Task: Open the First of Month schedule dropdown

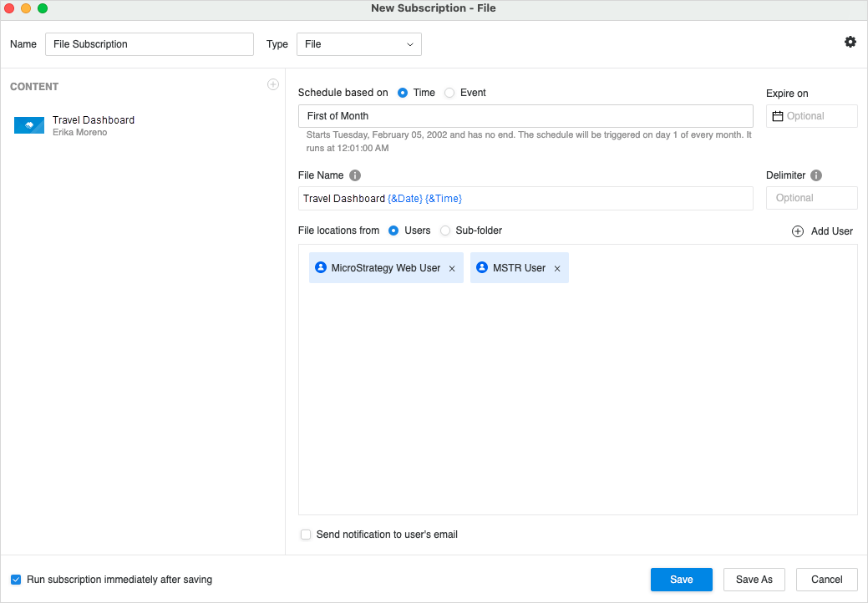Action: (x=525, y=116)
